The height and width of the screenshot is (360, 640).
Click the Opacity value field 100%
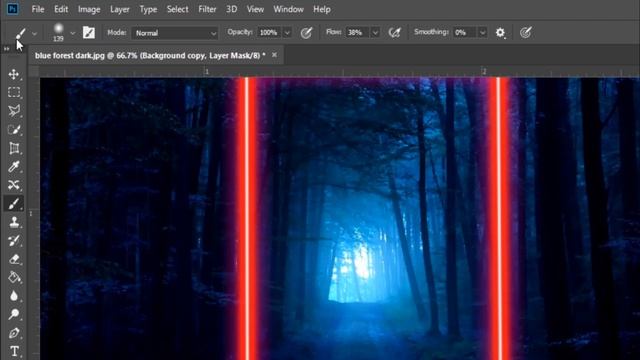pos(269,33)
